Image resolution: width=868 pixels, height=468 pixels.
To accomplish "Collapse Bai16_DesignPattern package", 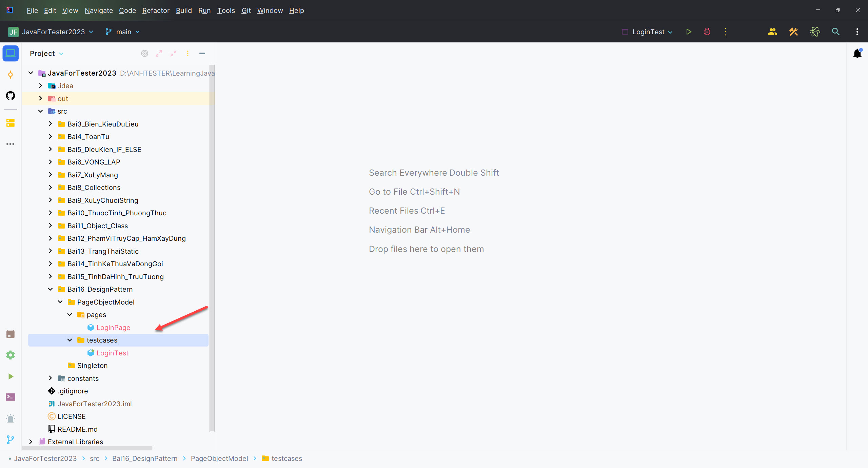I will [x=51, y=289].
